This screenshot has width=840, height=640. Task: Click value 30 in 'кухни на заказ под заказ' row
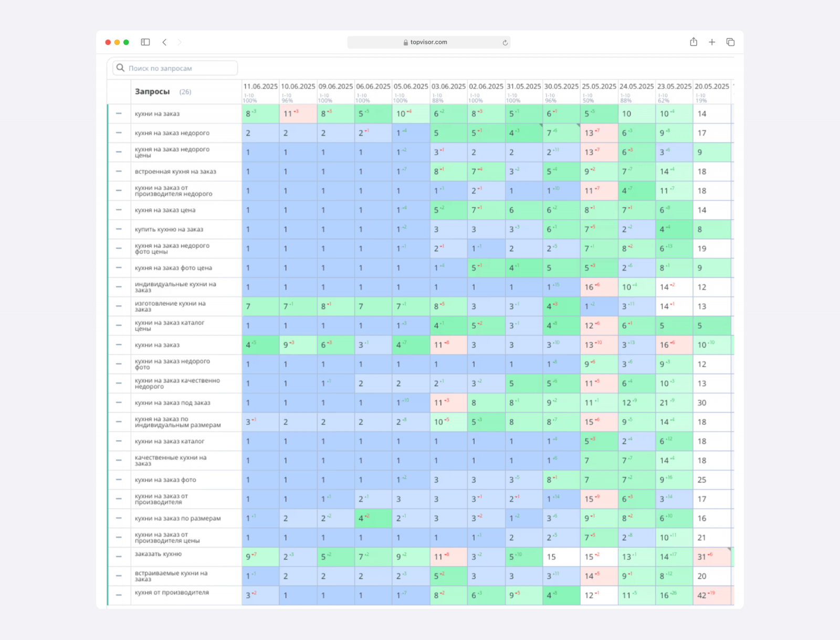(702, 403)
